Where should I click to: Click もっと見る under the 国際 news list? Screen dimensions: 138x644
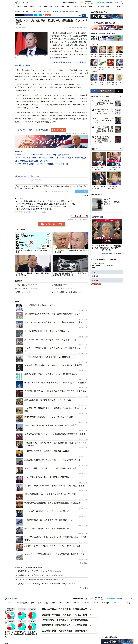pos(84,563)
